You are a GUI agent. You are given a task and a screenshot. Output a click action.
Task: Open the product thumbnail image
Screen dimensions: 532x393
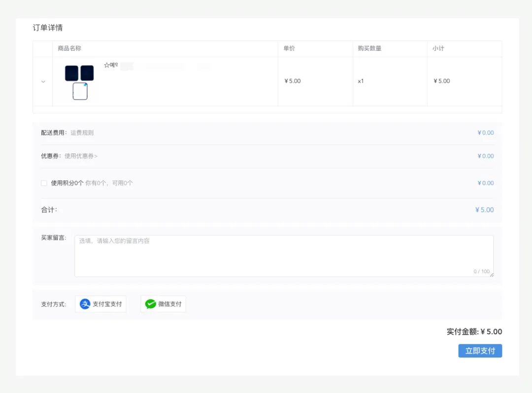click(79, 82)
